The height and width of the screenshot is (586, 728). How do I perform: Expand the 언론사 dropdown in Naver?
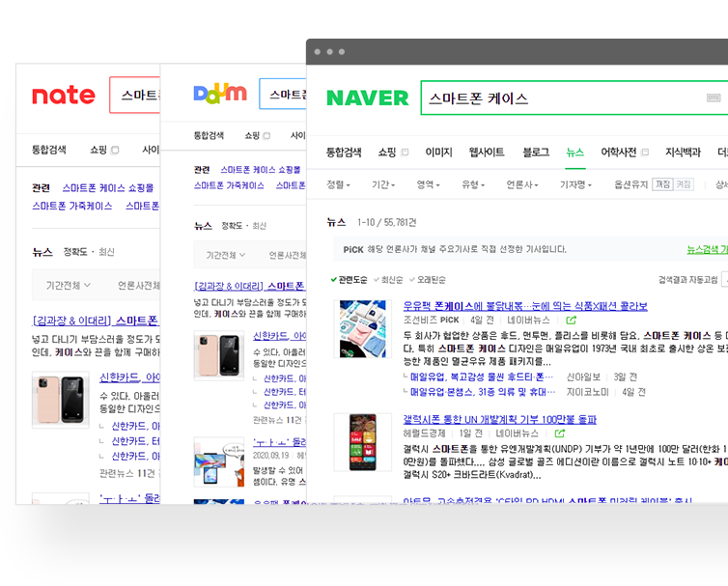522,184
